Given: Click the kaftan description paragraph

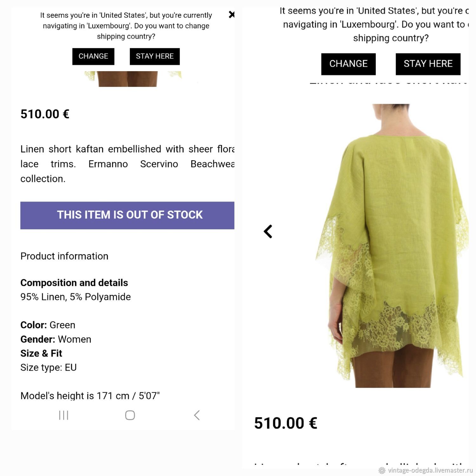Looking at the screenshot, I should click(x=127, y=164).
